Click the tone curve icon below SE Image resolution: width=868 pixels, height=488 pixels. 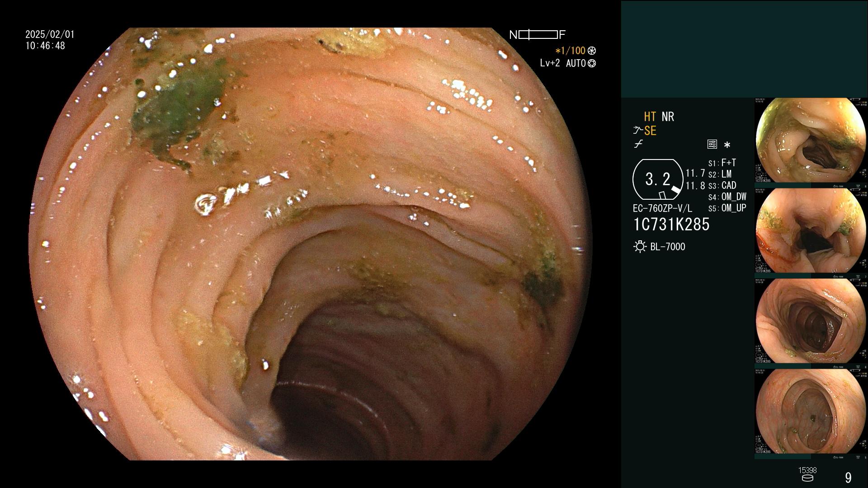click(x=638, y=144)
